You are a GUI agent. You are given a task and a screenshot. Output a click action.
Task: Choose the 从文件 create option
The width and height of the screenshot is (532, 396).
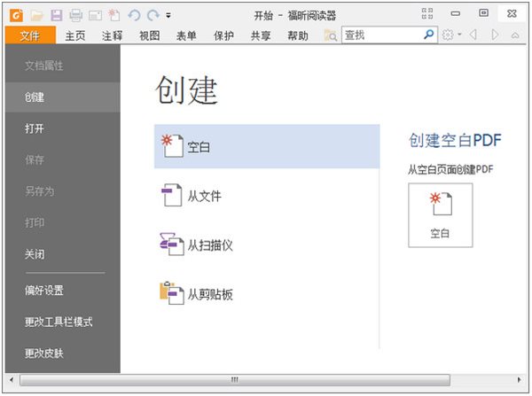tap(267, 196)
